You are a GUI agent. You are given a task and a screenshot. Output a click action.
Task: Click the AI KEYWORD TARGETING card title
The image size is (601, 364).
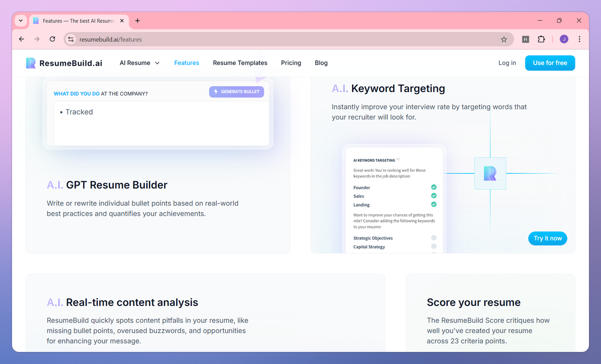coord(374,161)
